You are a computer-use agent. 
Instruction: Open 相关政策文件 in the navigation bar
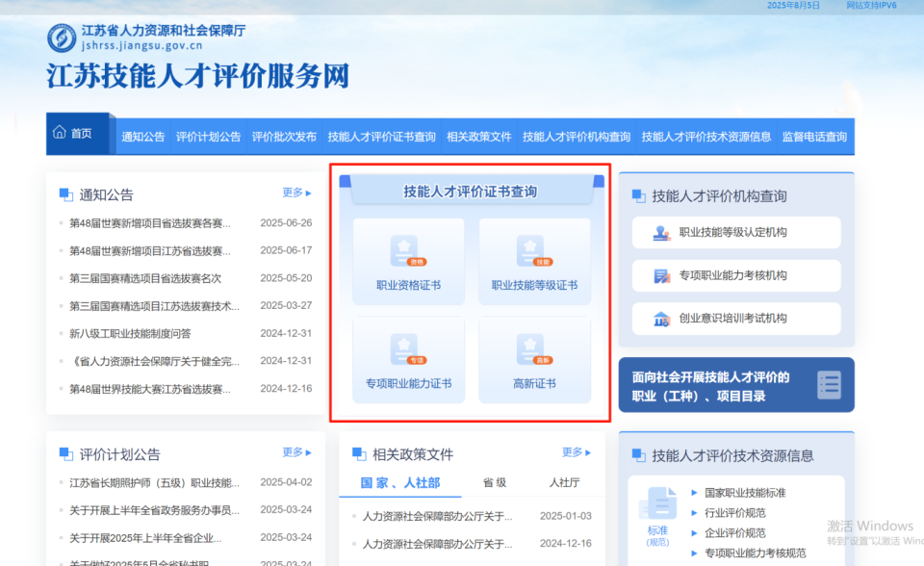479,137
